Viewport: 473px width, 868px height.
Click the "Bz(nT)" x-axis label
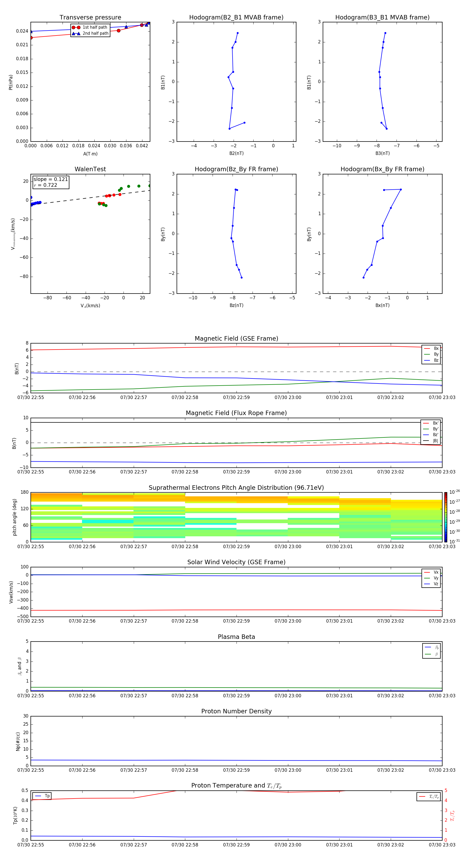coord(236,305)
